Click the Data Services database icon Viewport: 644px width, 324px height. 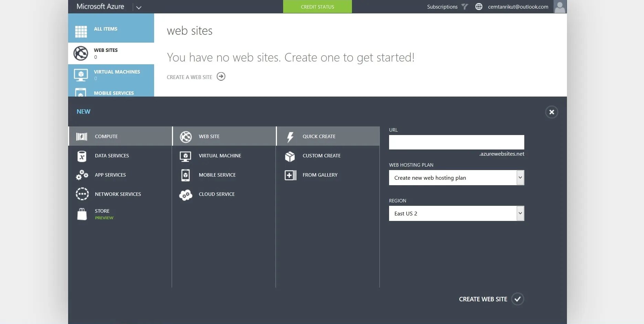coord(82,156)
